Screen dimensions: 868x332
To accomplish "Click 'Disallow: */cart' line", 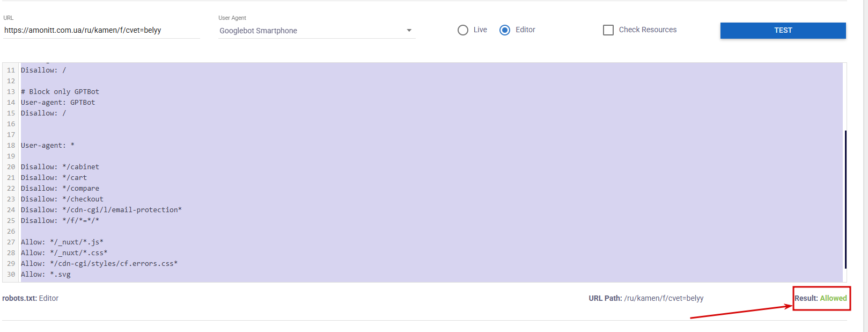I will (54, 177).
